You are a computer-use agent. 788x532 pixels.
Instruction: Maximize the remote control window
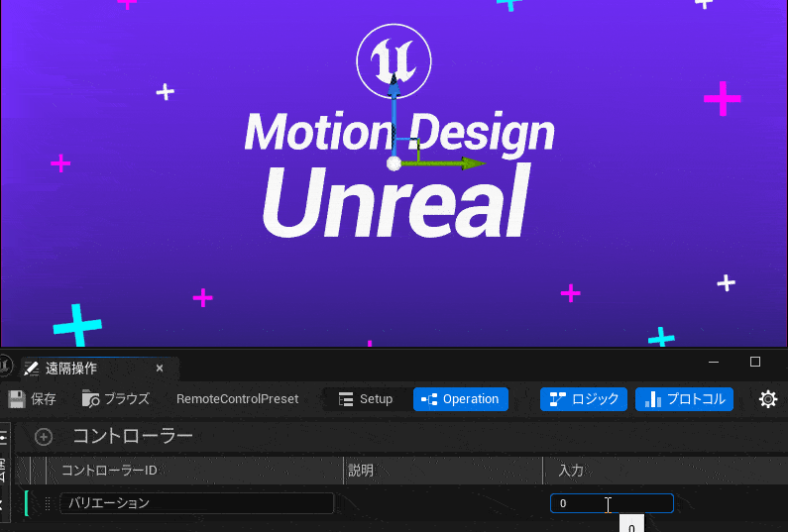(x=755, y=362)
